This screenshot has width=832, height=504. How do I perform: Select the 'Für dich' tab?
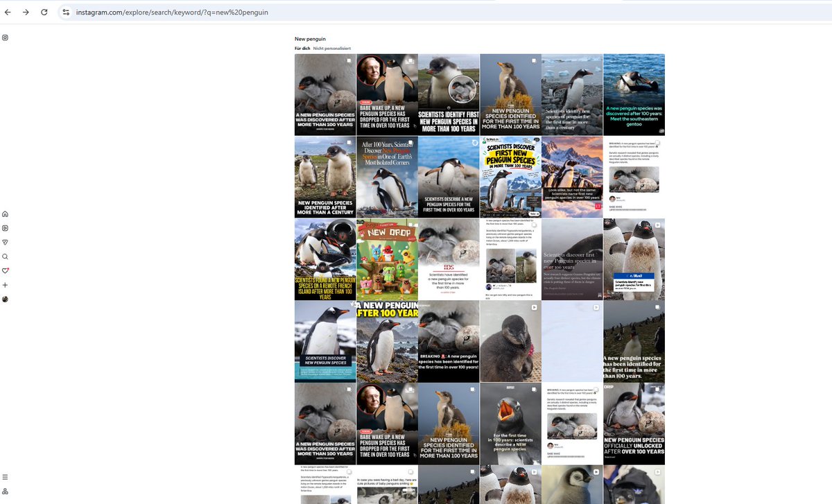pos(302,49)
